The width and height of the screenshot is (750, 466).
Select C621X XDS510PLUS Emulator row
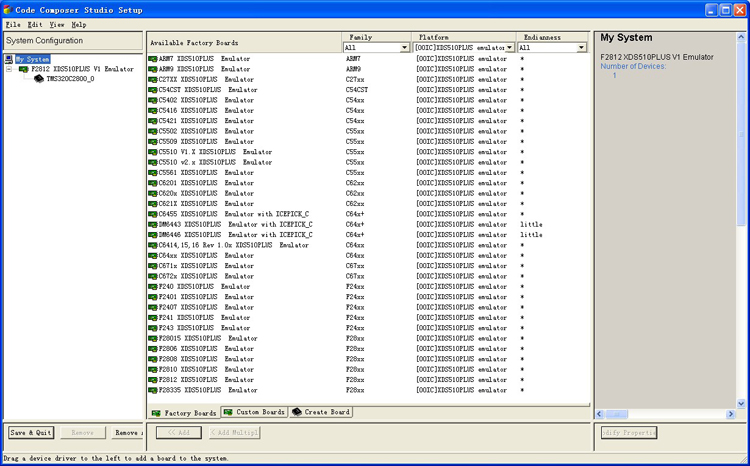[x=368, y=204]
